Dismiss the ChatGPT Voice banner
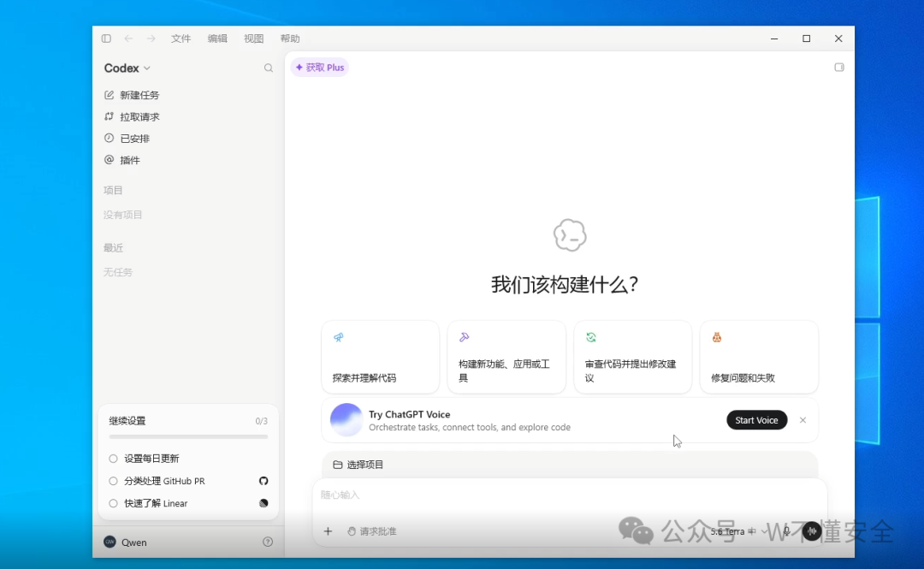Screen dimensions: 924x569 coord(803,420)
